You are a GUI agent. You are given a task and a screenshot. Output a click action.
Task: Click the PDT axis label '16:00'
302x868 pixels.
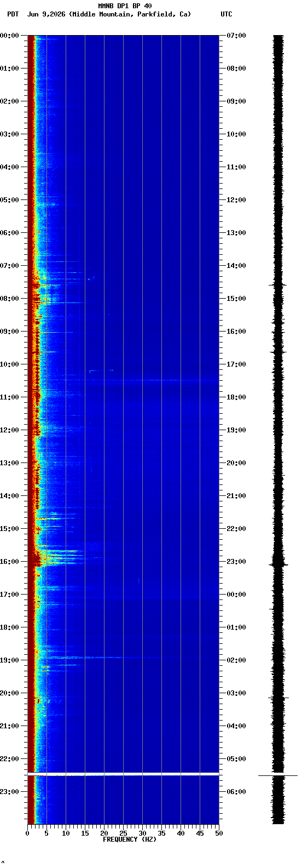[x=9, y=562]
